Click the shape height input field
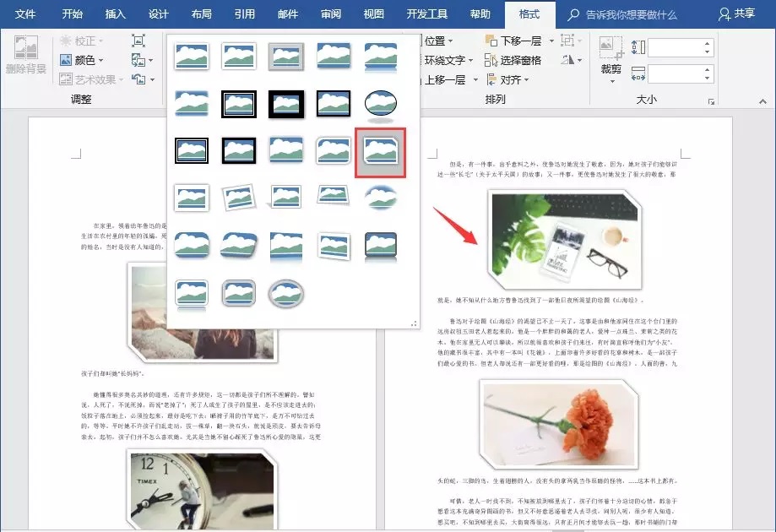 click(x=675, y=47)
